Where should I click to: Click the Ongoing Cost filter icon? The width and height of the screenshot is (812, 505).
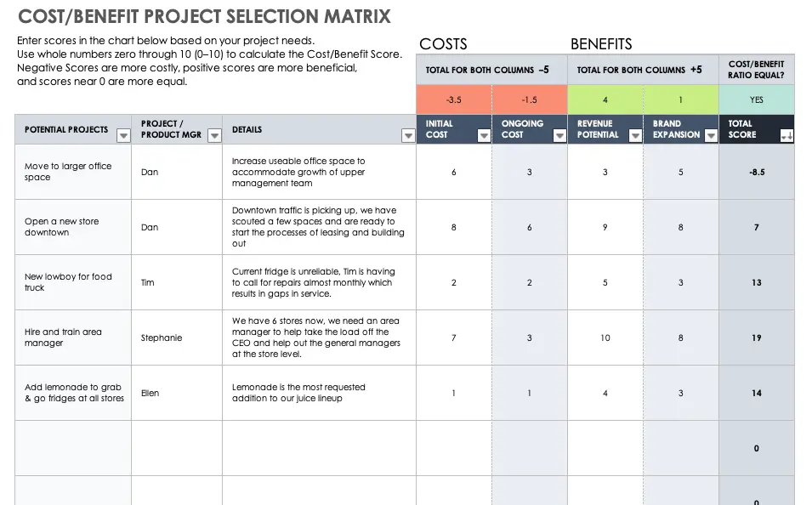559,134
